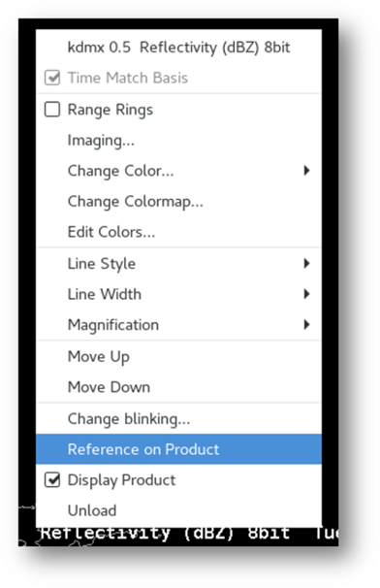Expand the Line Width submenu arrow
Screen dimensions: 380x588
(x=306, y=294)
